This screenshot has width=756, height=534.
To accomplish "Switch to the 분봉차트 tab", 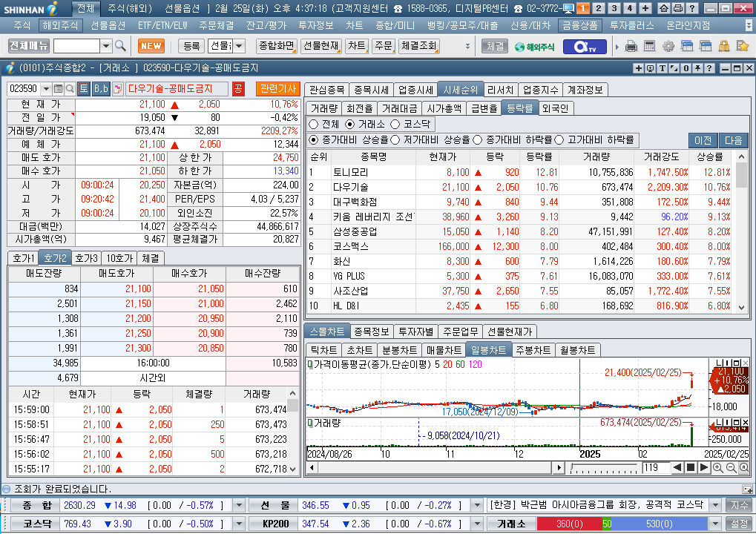I will point(399,350).
